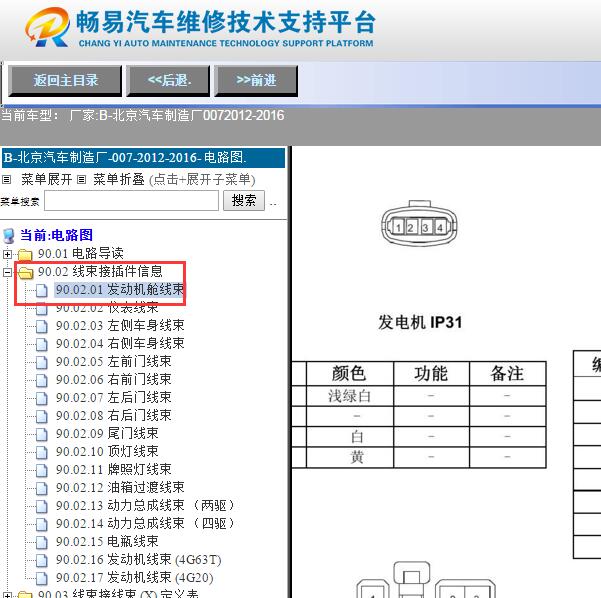Open 90.02.17 发动机线束 (4G20)

point(135,578)
